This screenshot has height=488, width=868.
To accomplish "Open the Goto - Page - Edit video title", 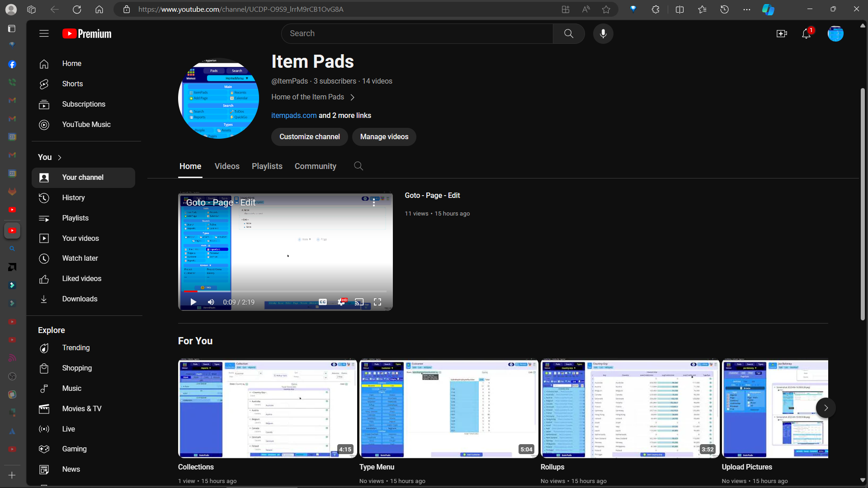I will tap(432, 196).
